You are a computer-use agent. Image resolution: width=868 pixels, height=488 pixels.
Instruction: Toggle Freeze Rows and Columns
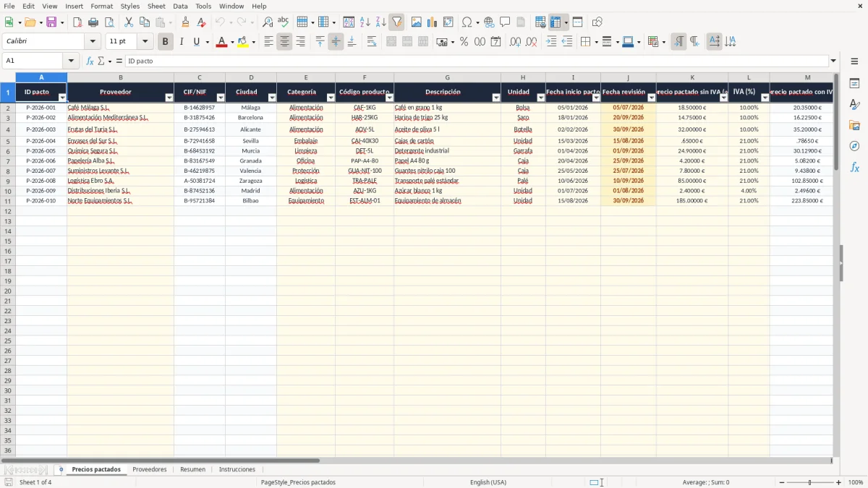point(556,22)
